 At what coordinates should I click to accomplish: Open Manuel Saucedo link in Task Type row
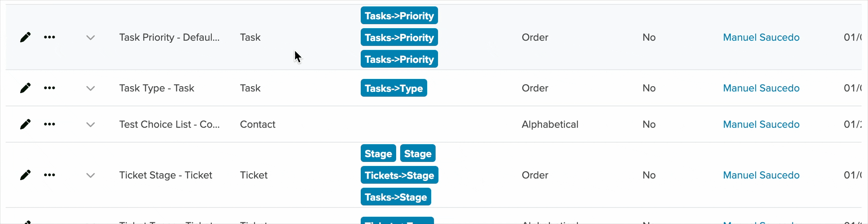(761, 88)
